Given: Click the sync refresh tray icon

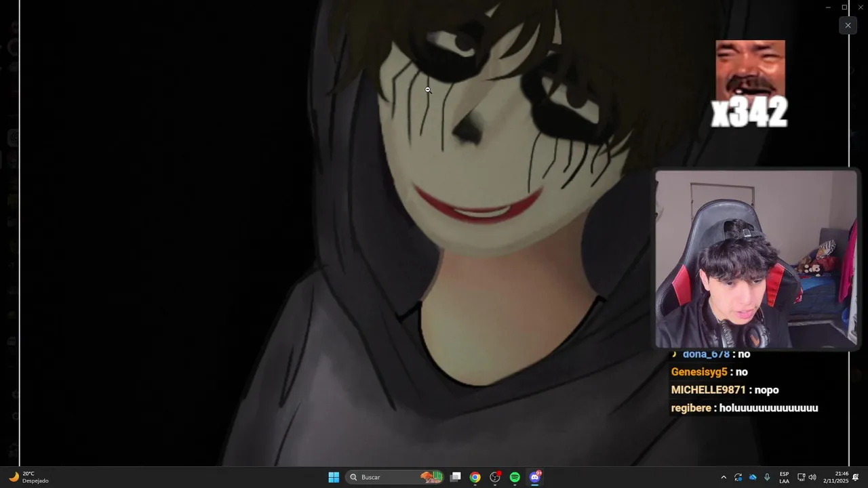Looking at the screenshot, I should point(738,477).
